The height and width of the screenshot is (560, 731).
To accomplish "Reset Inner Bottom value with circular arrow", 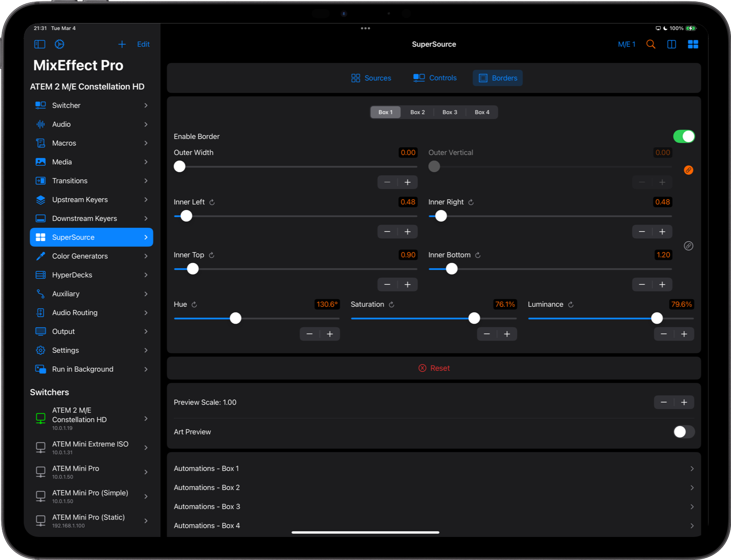I will click(478, 255).
